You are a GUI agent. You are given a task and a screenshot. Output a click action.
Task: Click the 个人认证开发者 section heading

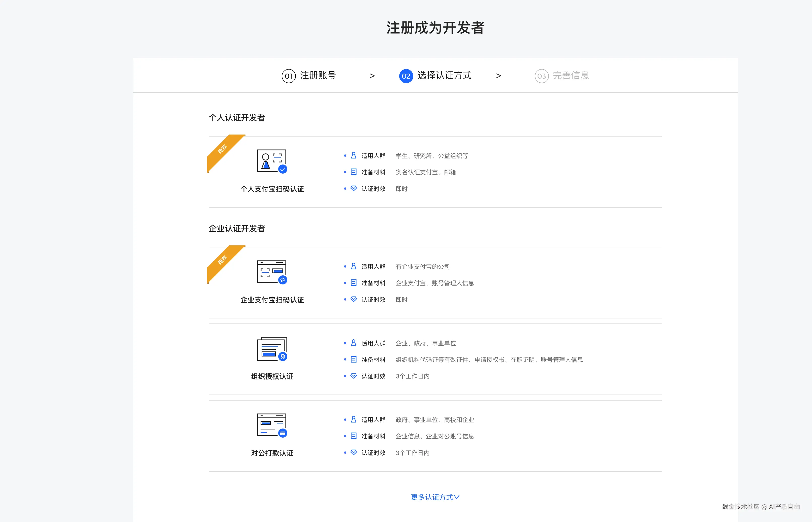[237, 118]
